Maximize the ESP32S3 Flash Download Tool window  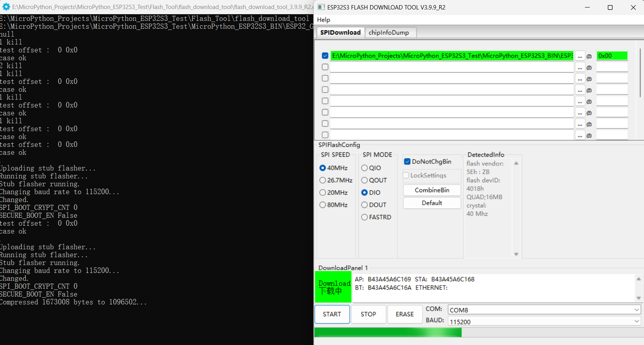point(610,7)
